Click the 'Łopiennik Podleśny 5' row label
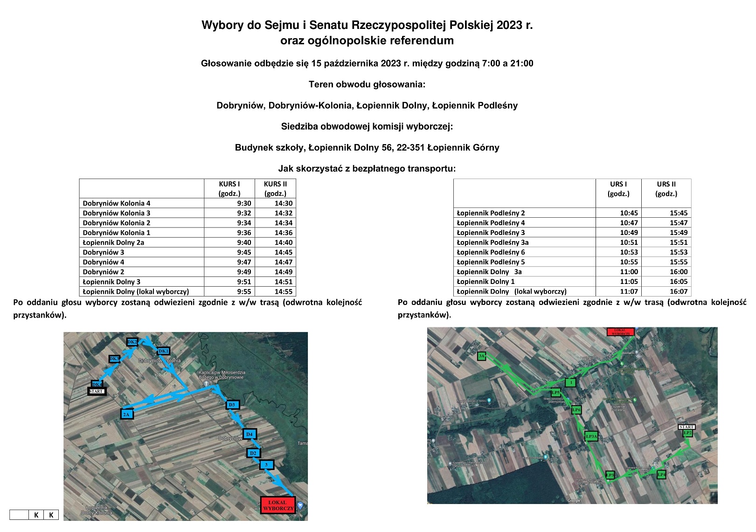 coord(491,262)
